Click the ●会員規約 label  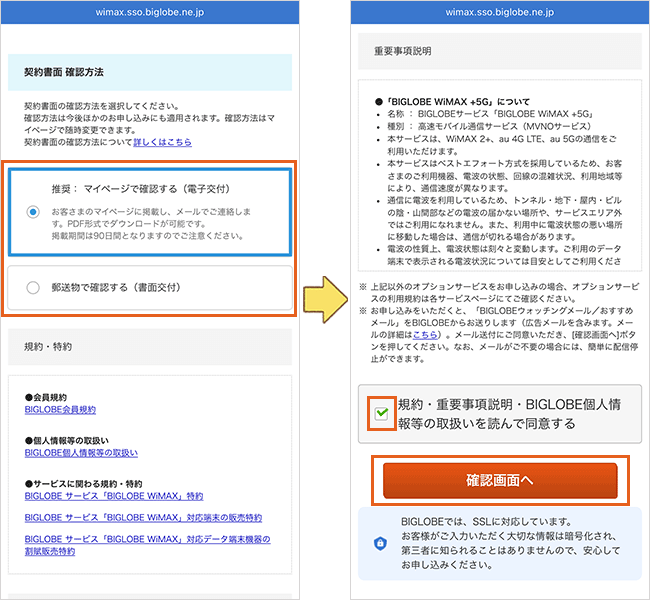click(x=46, y=397)
